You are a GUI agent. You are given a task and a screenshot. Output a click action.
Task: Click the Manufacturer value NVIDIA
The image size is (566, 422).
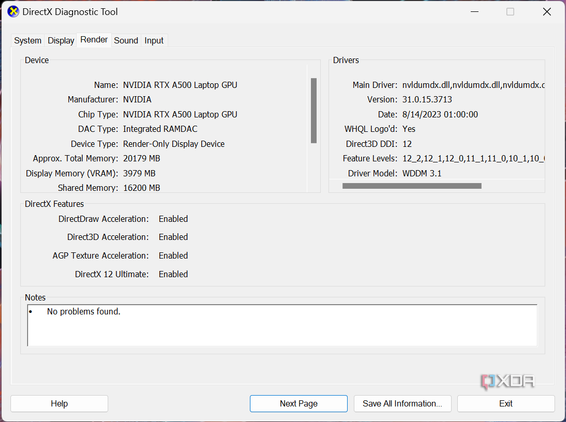click(x=137, y=99)
